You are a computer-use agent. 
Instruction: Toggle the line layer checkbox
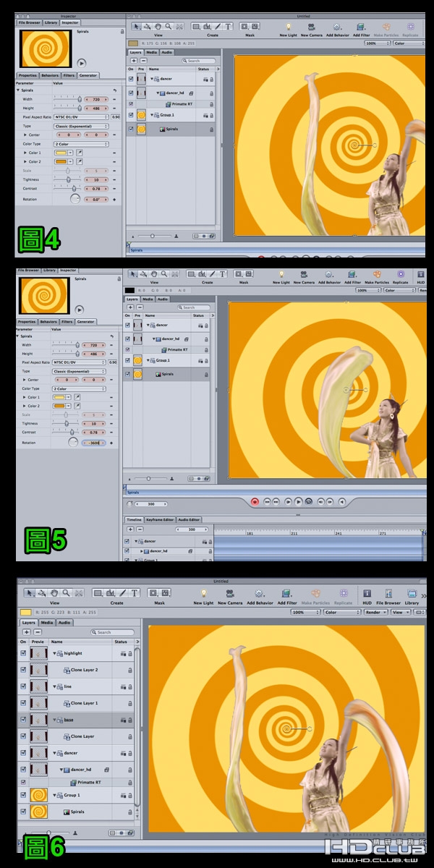(x=23, y=686)
